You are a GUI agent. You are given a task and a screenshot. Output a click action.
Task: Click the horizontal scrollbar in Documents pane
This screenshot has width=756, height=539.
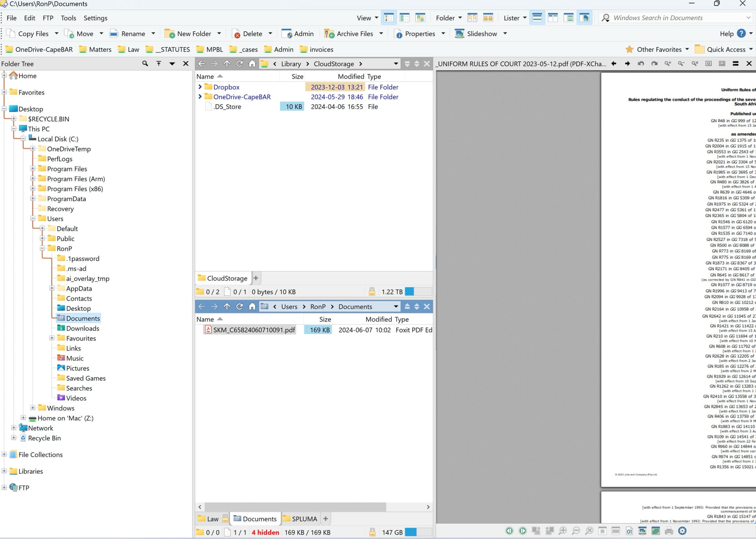[x=296, y=507]
